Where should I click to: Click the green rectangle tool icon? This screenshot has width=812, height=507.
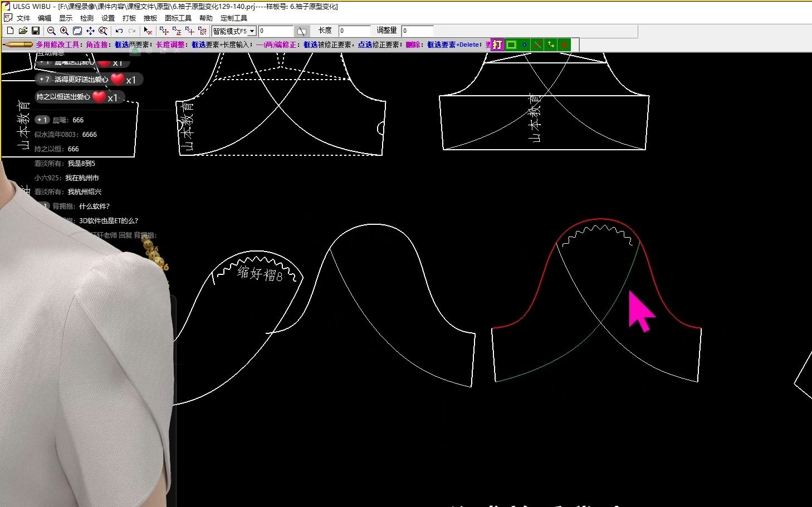[511, 45]
